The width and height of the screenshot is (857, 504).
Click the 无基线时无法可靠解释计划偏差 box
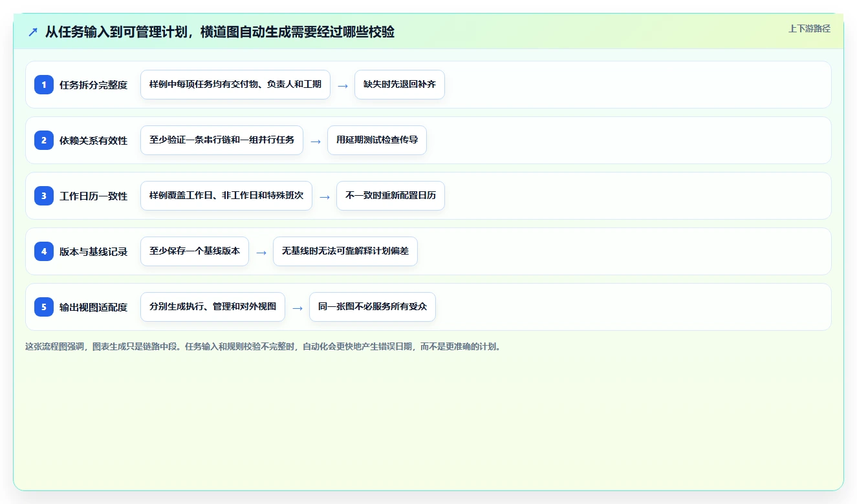tap(345, 251)
